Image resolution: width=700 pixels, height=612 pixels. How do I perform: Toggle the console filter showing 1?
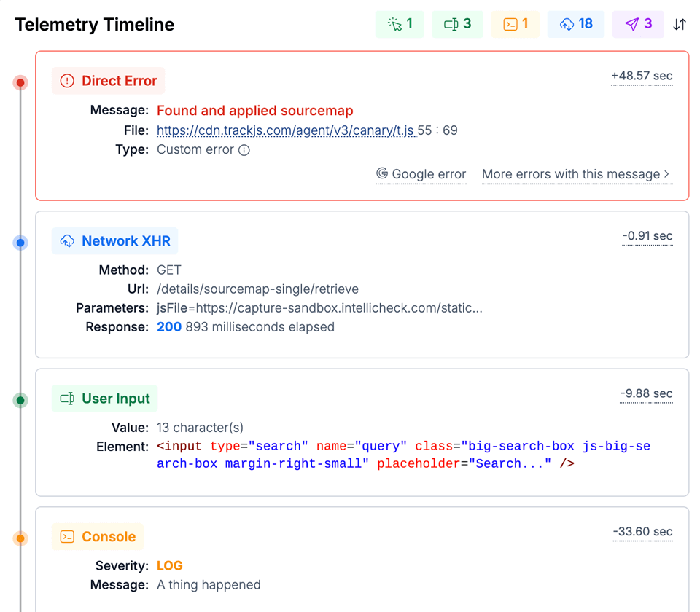pyautogui.click(x=515, y=24)
